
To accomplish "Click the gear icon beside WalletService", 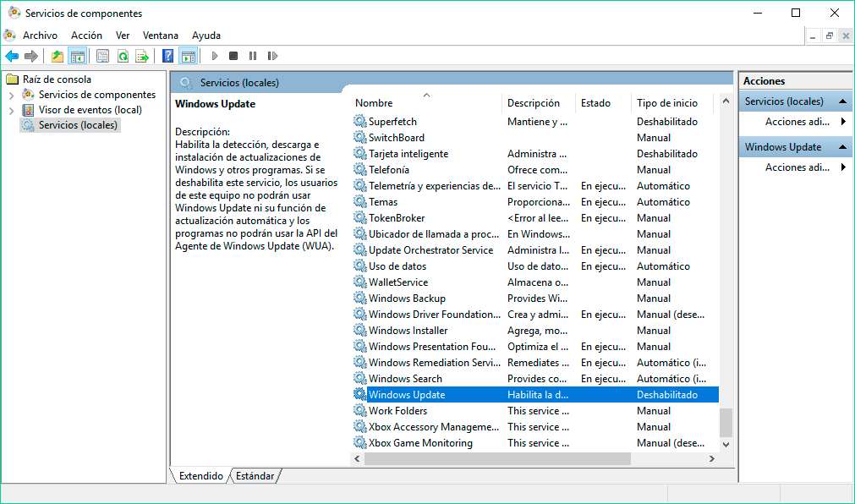I will [x=360, y=282].
